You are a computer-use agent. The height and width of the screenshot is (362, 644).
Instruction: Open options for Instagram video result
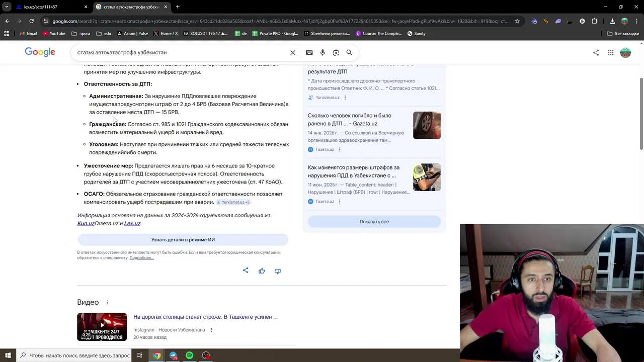[x=211, y=330]
